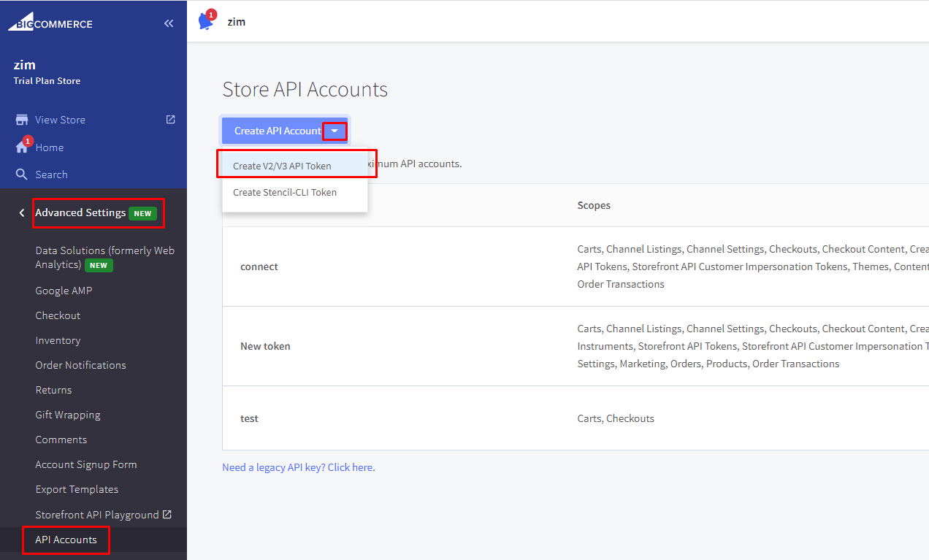Click the Create API Account button

pyautogui.click(x=278, y=131)
